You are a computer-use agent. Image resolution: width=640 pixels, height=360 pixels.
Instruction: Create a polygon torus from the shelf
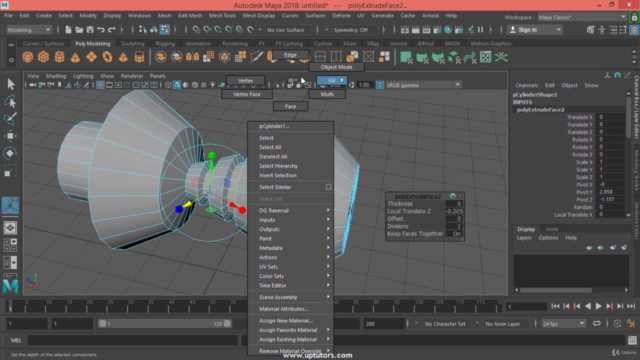[x=107, y=57]
